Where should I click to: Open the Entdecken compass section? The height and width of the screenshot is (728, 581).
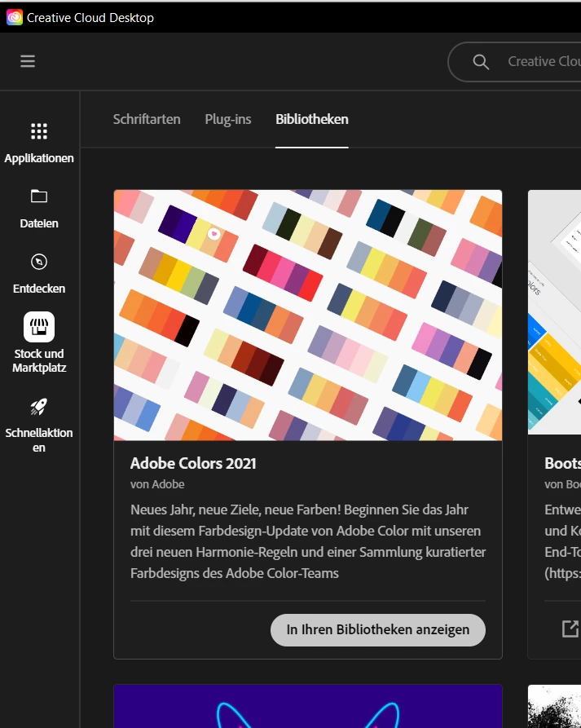click(39, 274)
